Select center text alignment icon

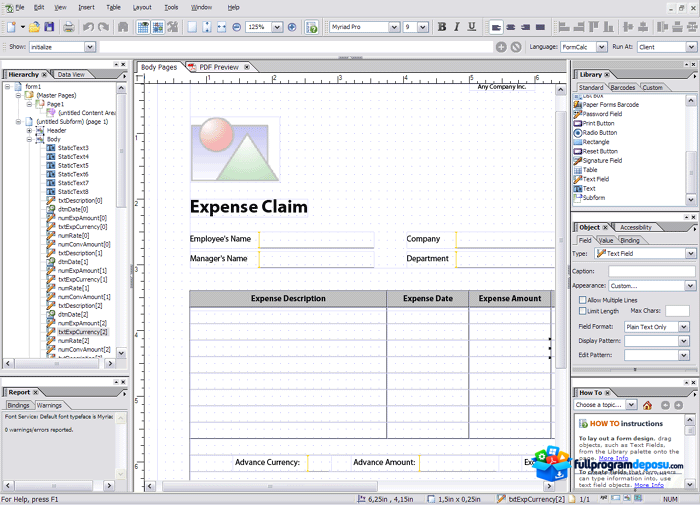click(511, 27)
